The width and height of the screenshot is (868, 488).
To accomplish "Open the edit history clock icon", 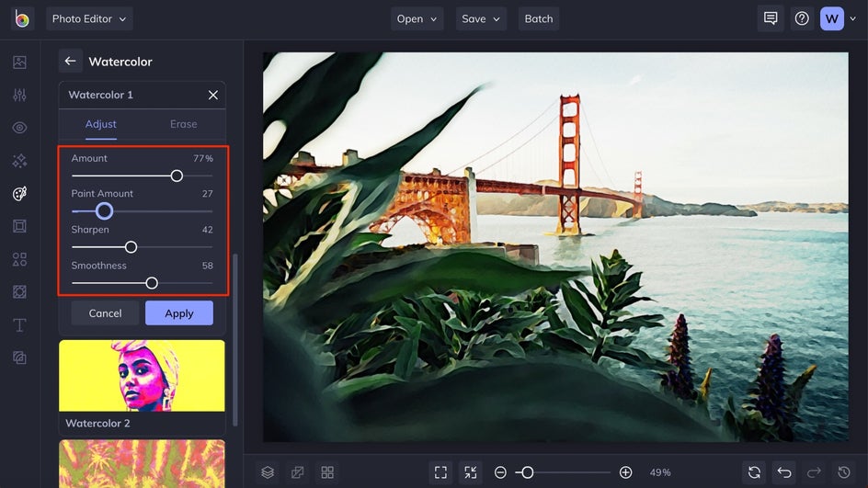I will point(844,472).
